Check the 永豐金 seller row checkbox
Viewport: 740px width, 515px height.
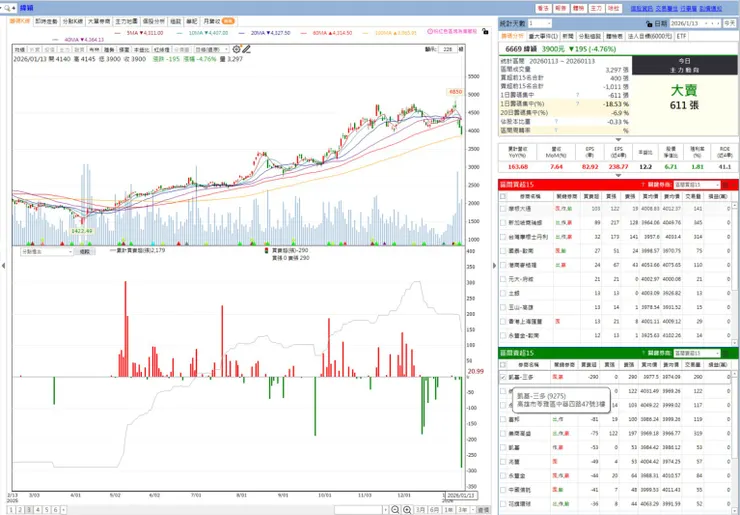click(x=503, y=476)
